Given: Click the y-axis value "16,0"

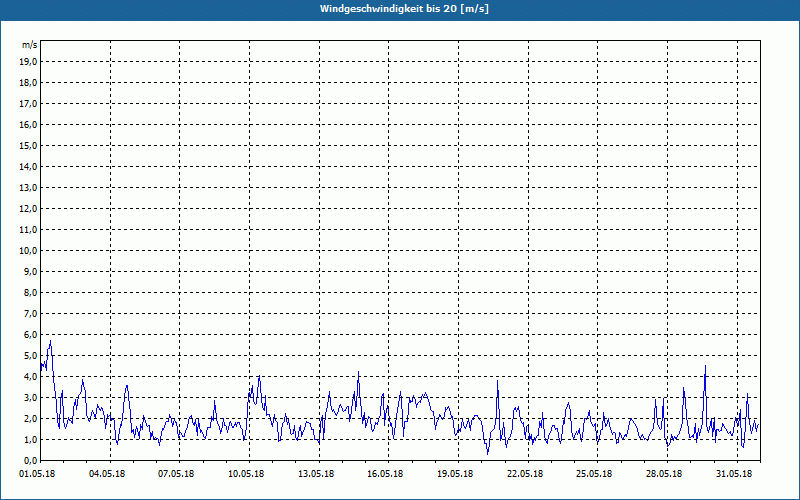Looking at the screenshot, I should [x=28, y=124].
